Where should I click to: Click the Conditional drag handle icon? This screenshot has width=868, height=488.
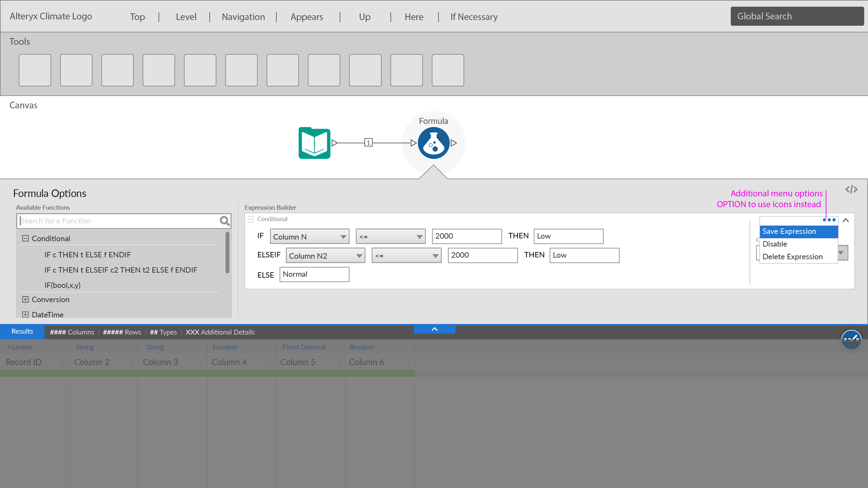(x=251, y=219)
